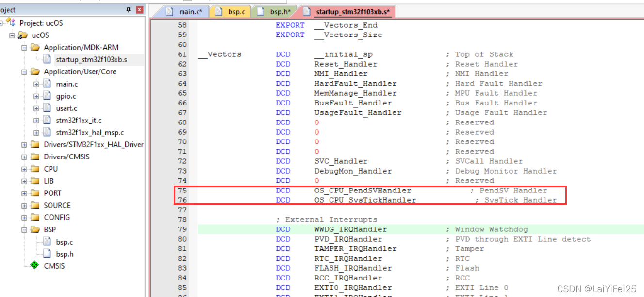
Task: Select stm32f1xx_hal_msp.c in the project tree
Action: coord(90,132)
